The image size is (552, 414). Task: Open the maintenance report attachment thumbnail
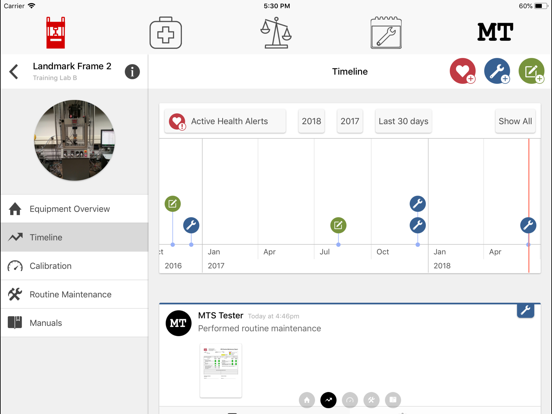221,371
